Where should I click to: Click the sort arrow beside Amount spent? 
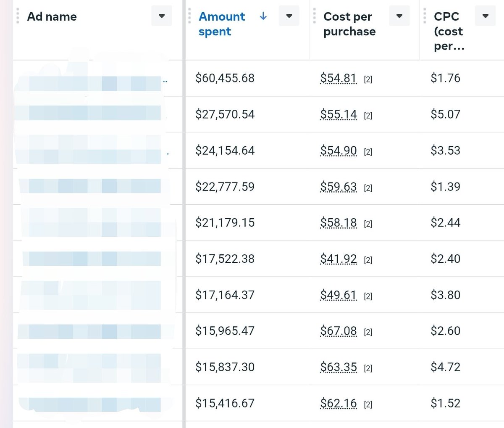click(x=263, y=16)
